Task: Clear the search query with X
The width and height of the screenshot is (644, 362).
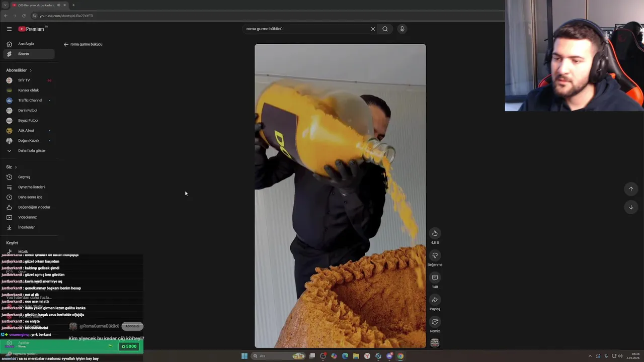Action: pos(373,29)
